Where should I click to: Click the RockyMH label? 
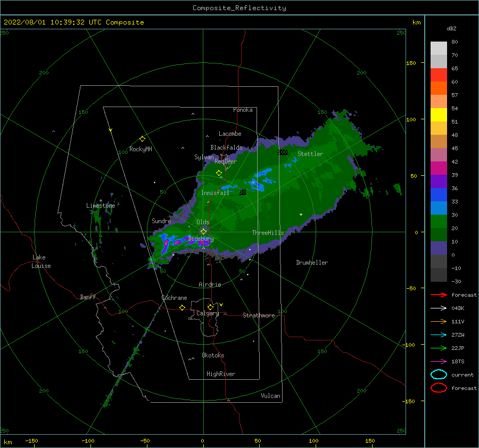[x=141, y=149]
